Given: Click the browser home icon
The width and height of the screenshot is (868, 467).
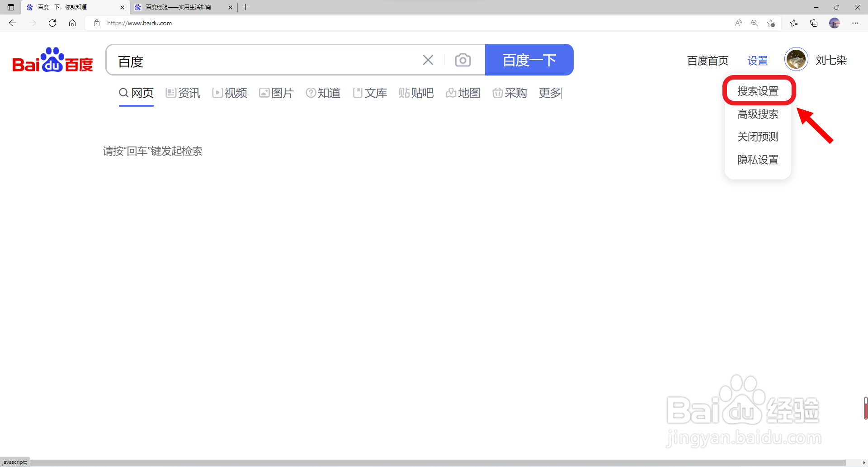Looking at the screenshot, I should coord(72,23).
